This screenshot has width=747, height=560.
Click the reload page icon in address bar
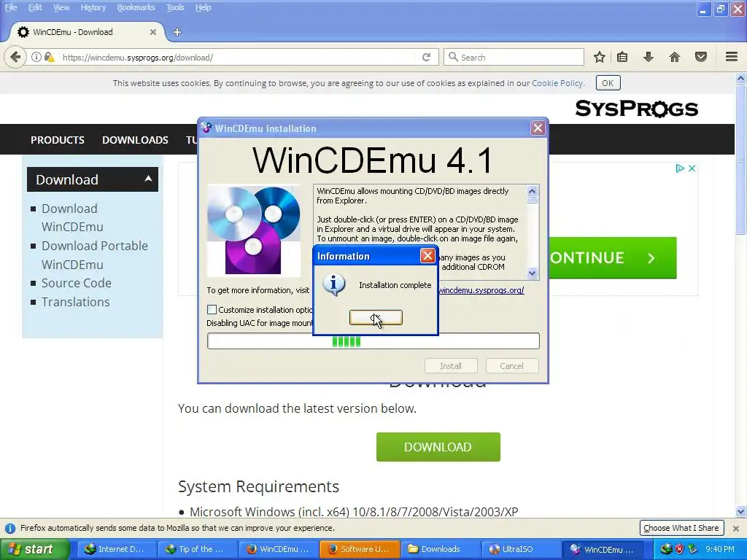(426, 57)
